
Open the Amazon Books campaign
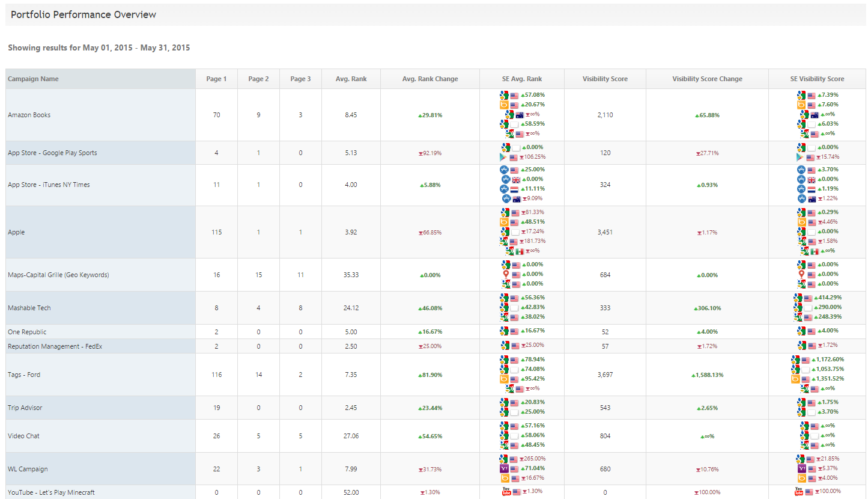29,115
